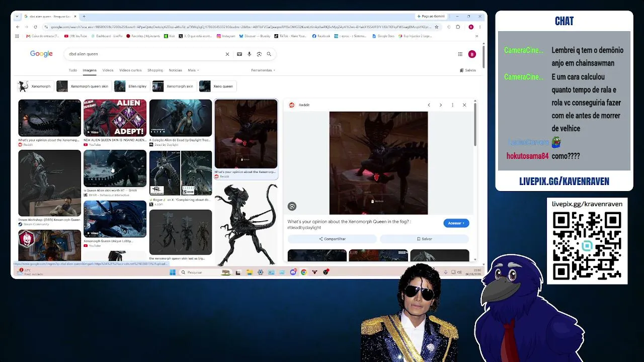
Task: Open Chrome from the taskbar
Action: click(x=303, y=272)
